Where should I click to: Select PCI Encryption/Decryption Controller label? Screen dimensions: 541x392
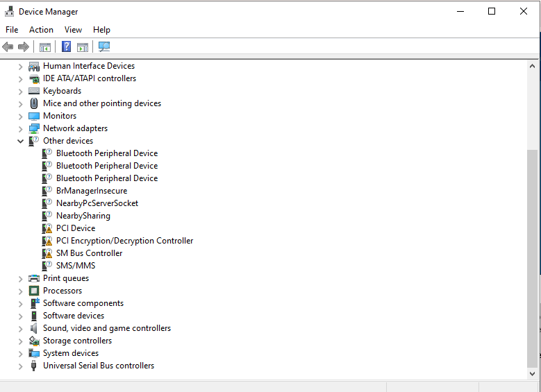click(x=124, y=241)
